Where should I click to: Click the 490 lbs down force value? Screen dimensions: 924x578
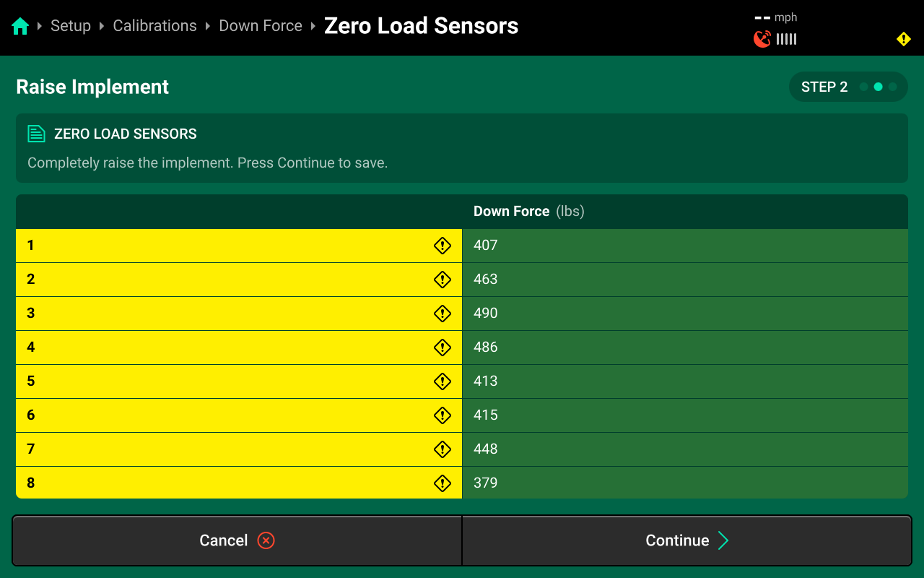click(x=486, y=314)
